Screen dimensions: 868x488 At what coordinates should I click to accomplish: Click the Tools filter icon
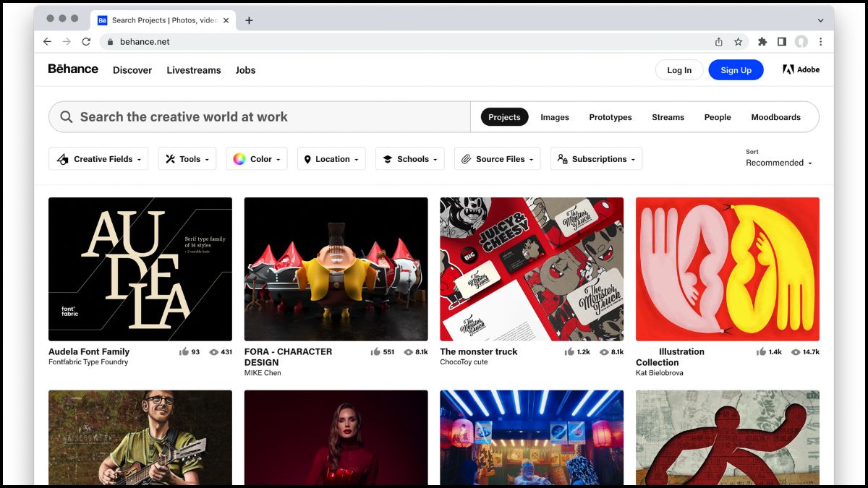click(x=170, y=158)
